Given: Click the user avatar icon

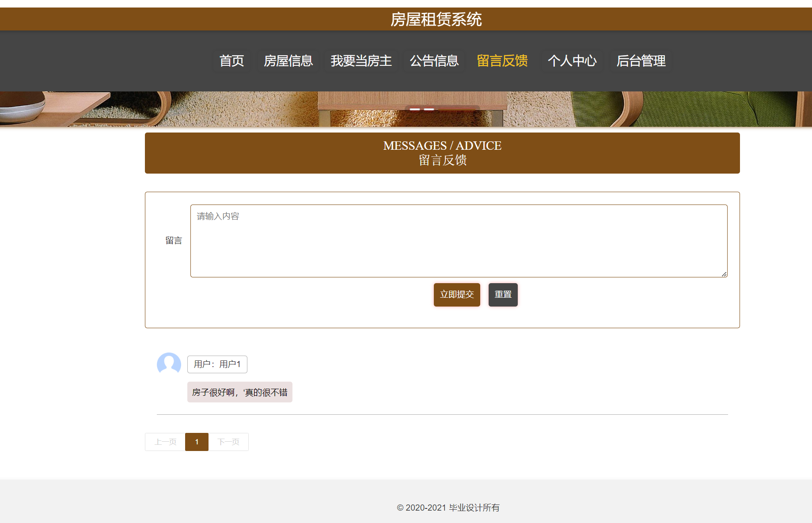Looking at the screenshot, I should coord(169,364).
